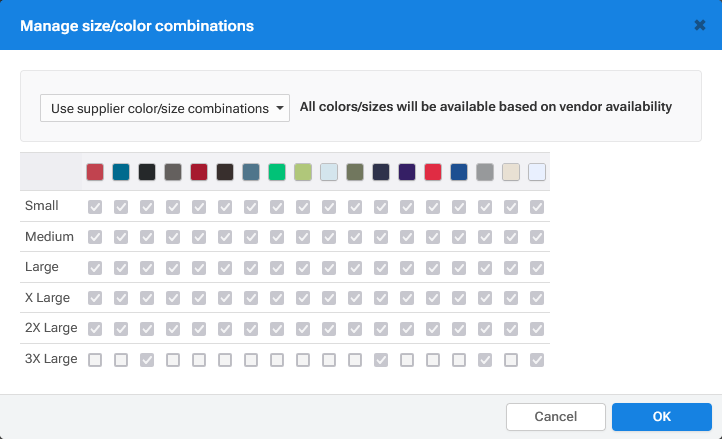722x439 pixels.
Task: Choose the bright green color swatch
Action: [x=277, y=172]
